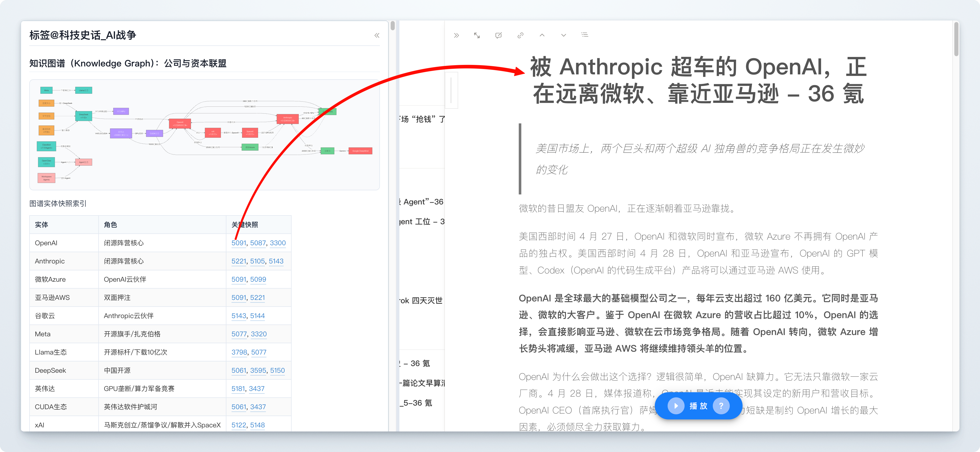Image resolution: width=980 pixels, height=452 pixels.
Task: Go to the next article with down chevron
Action: tap(563, 35)
